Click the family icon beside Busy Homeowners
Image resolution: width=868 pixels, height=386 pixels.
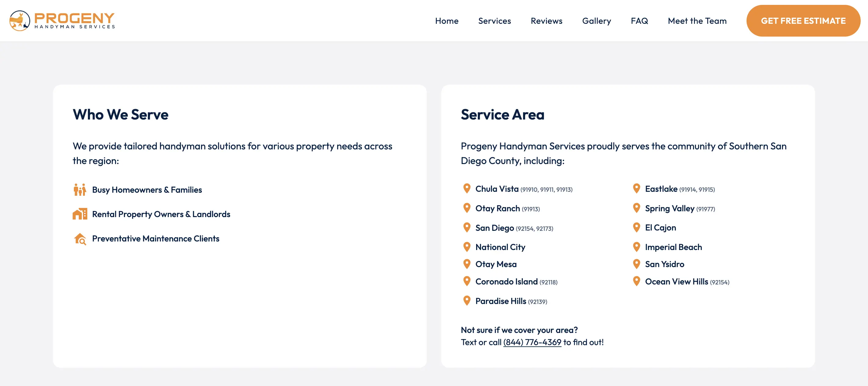(x=80, y=190)
